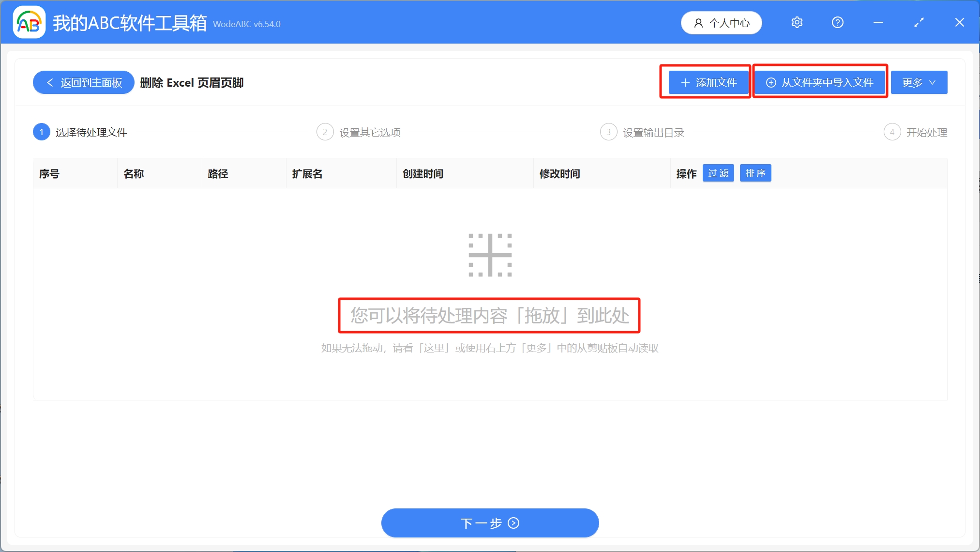Open the 过滤 filter option

[718, 173]
